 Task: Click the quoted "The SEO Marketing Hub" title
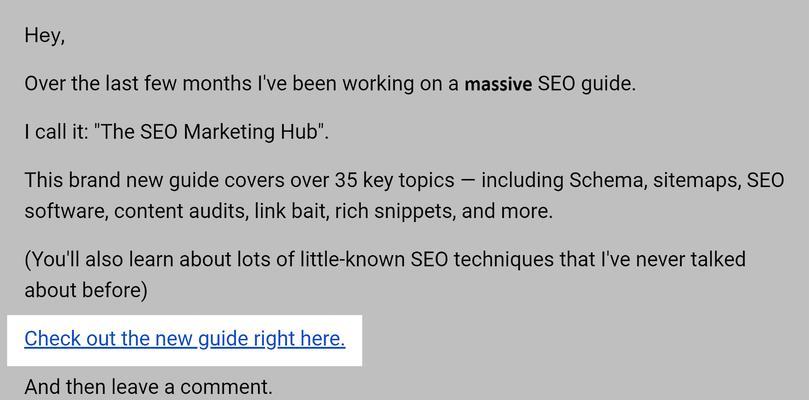(212, 132)
